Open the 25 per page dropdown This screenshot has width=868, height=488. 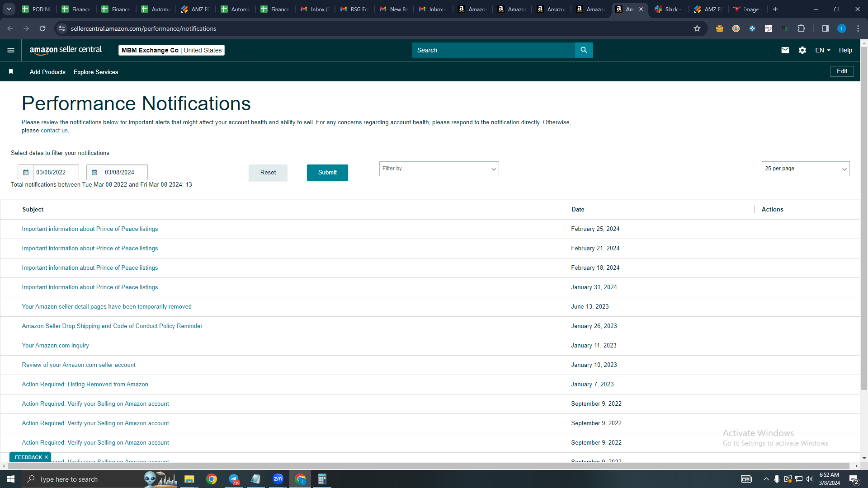[x=806, y=169]
